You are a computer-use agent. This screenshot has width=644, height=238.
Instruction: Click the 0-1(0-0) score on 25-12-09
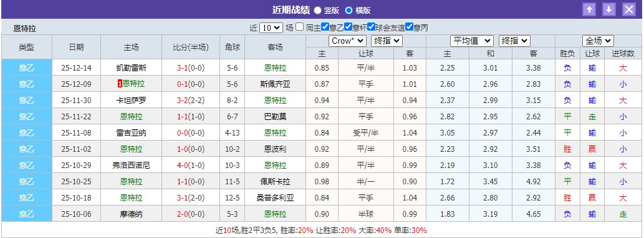click(x=191, y=84)
